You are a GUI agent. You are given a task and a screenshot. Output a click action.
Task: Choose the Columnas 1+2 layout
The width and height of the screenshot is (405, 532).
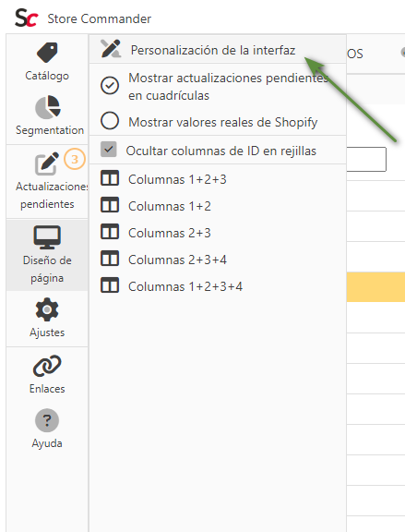coord(218,206)
